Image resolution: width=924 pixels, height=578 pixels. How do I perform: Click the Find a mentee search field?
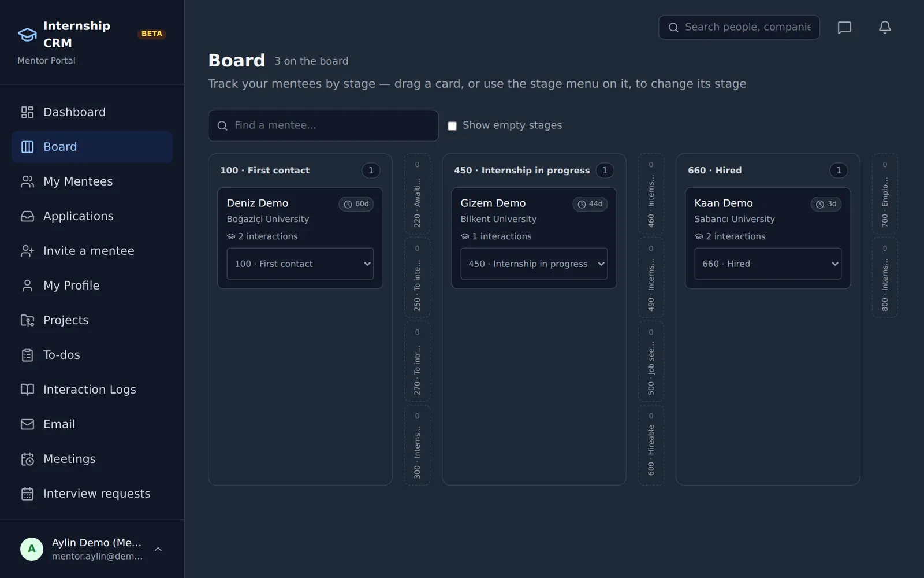click(323, 125)
